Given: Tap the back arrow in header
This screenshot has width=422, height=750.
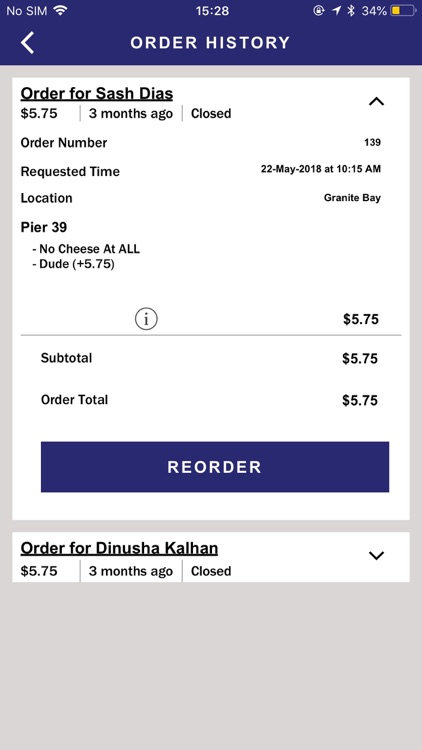Looking at the screenshot, I should pyautogui.click(x=27, y=43).
